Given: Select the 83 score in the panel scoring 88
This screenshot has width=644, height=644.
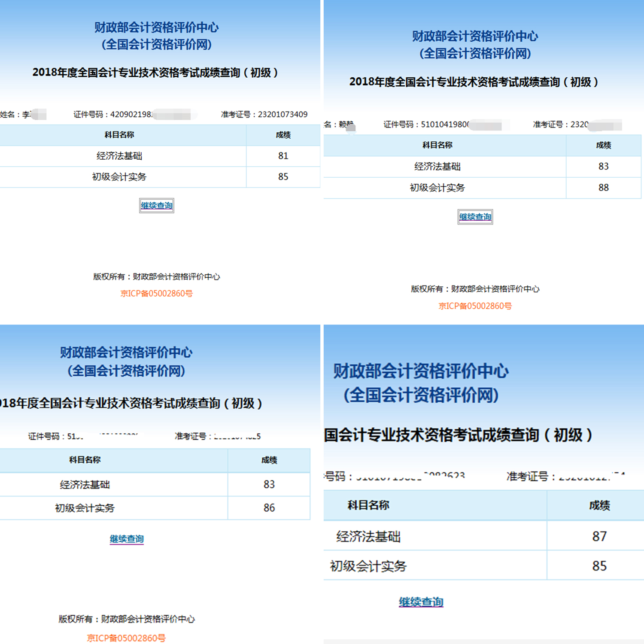Looking at the screenshot, I should tap(604, 167).
